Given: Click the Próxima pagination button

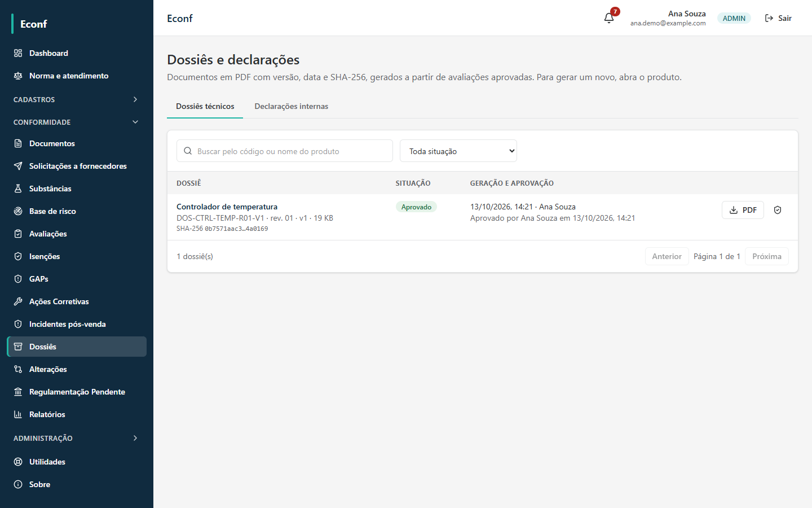Looking at the screenshot, I should (767, 256).
